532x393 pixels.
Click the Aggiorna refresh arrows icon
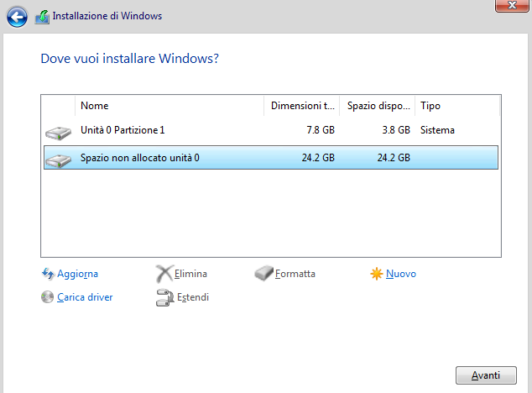point(48,274)
